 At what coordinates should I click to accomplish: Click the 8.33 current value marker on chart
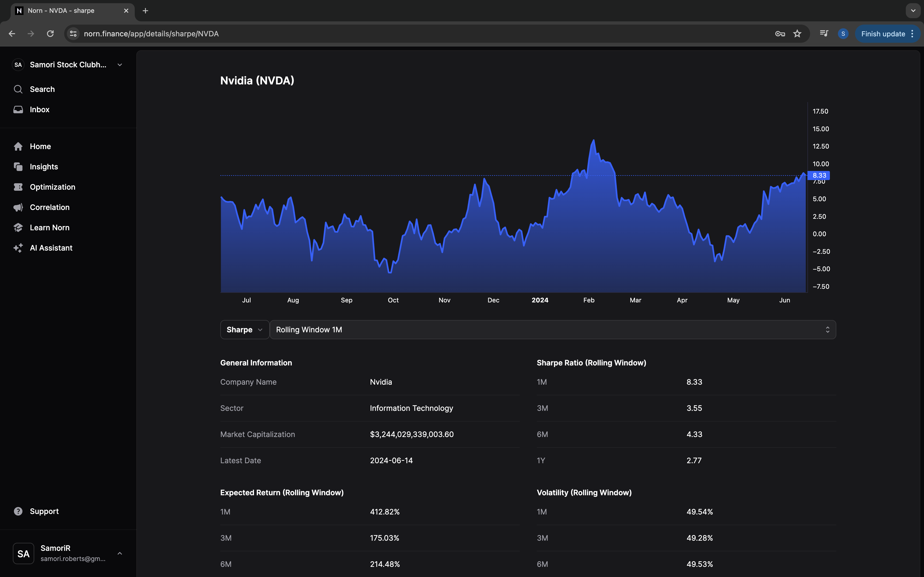[x=819, y=176]
